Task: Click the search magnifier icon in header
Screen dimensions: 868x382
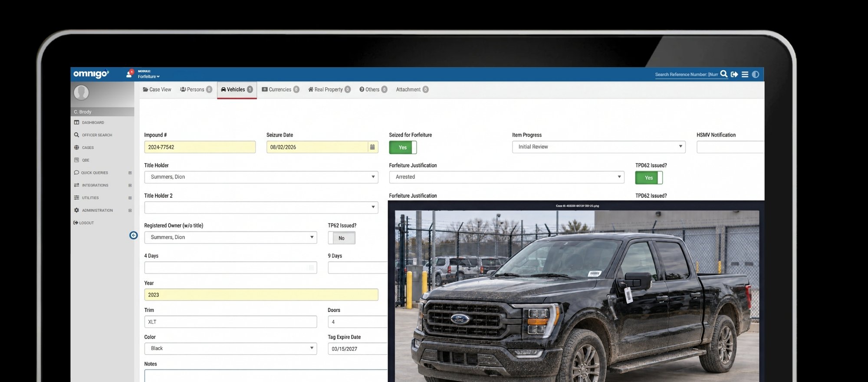Action: tap(724, 74)
